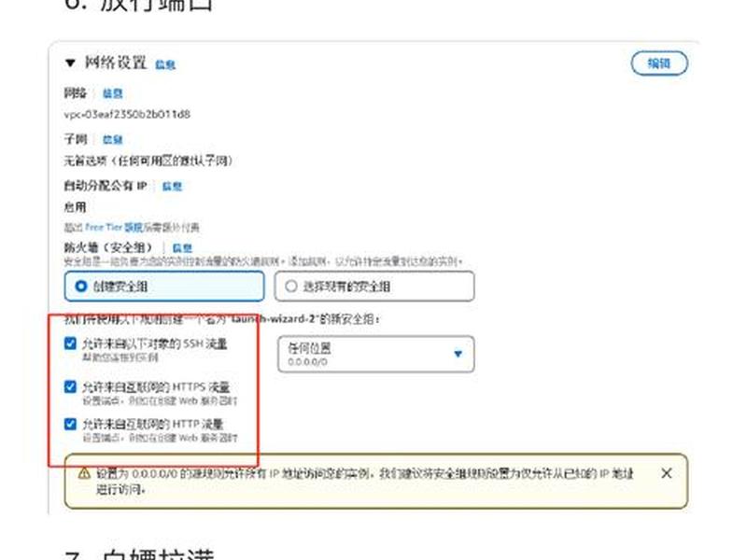Toggle the allow HTTP traffic checkbox
Viewport: 747px width, 560px height.
click(70, 424)
